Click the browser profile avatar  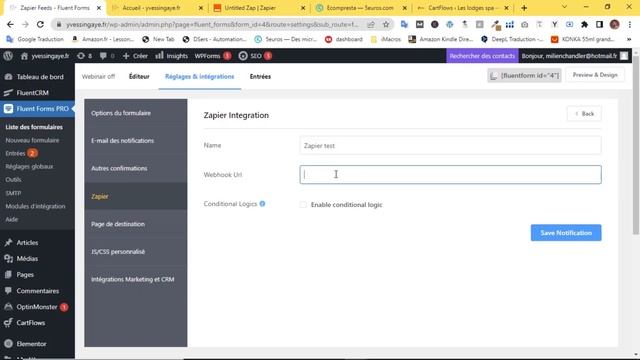[614, 24]
